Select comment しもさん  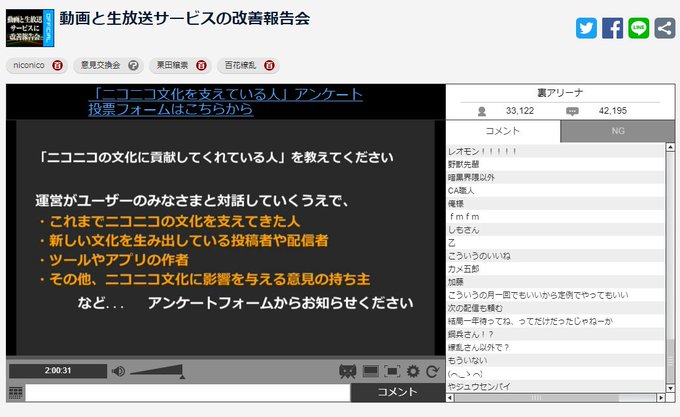click(555, 230)
